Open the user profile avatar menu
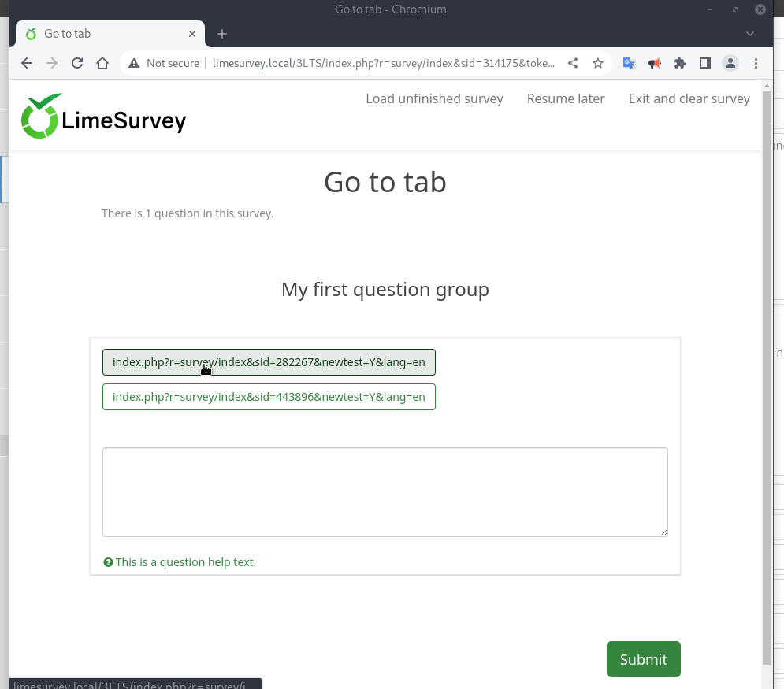 click(x=730, y=63)
